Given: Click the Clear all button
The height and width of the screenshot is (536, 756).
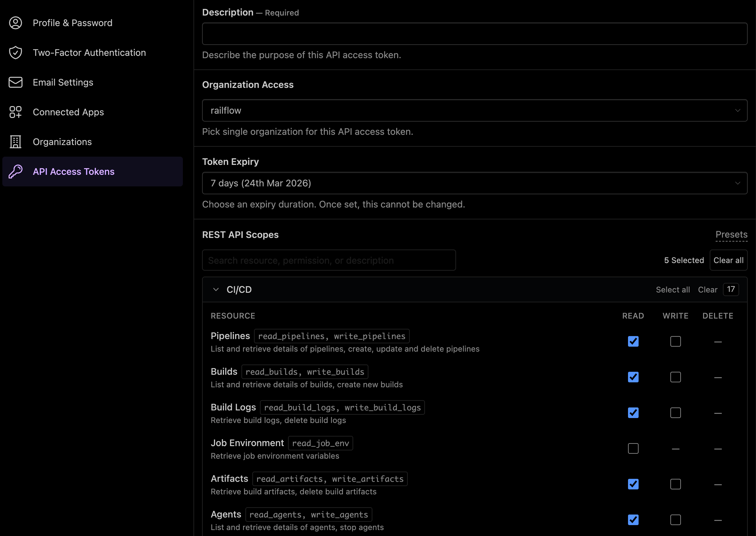Looking at the screenshot, I should [x=728, y=260].
